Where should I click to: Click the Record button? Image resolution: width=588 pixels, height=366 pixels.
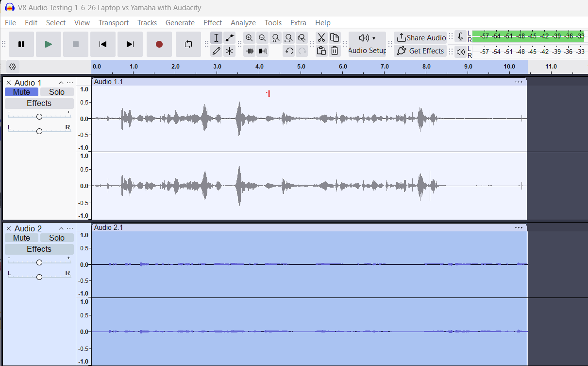click(x=159, y=44)
